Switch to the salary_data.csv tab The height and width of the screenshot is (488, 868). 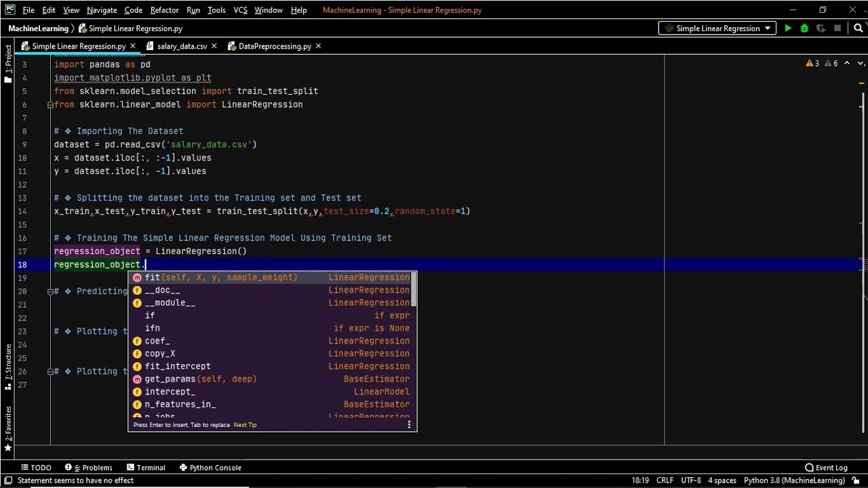tap(182, 46)
